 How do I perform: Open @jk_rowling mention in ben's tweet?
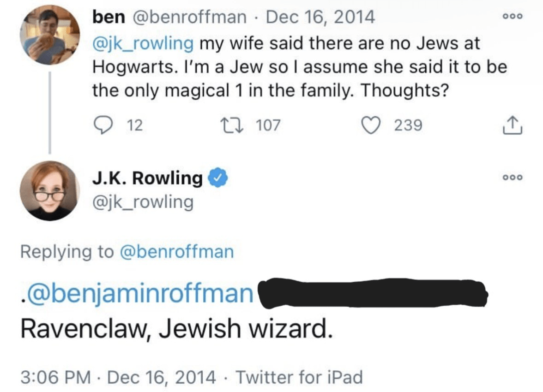pyautogui.click(x=143, y=44)
